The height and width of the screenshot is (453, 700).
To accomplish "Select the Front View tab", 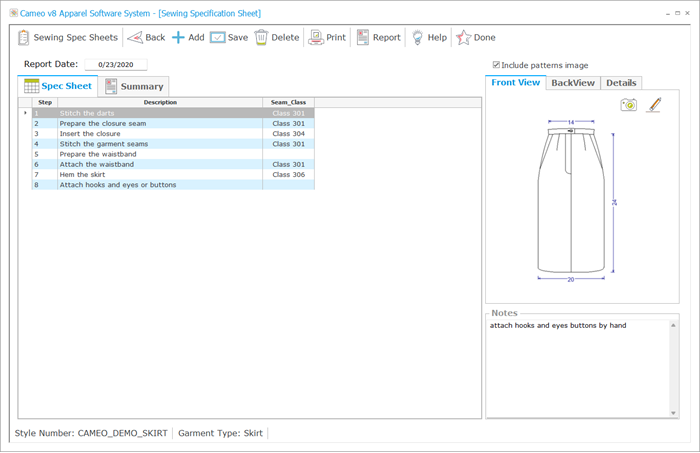I will coord(516,82).
